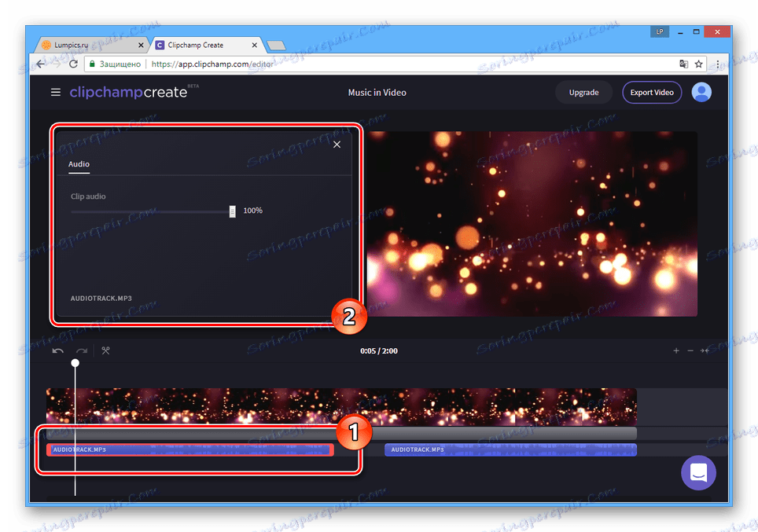The width and height of the screenshot is (758, 532).
Task: Close the Audio settings panel
Action: click(x=337, y=145)
